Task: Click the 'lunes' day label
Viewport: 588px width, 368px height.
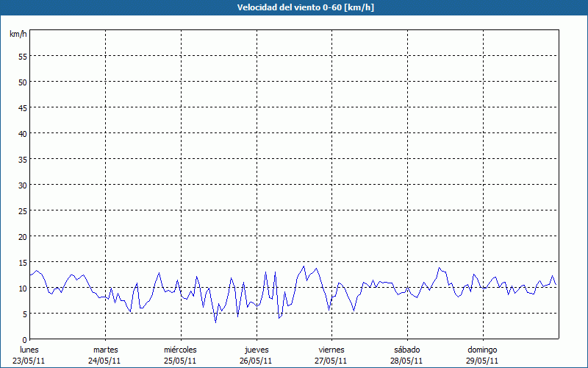Action: point(29,349)
